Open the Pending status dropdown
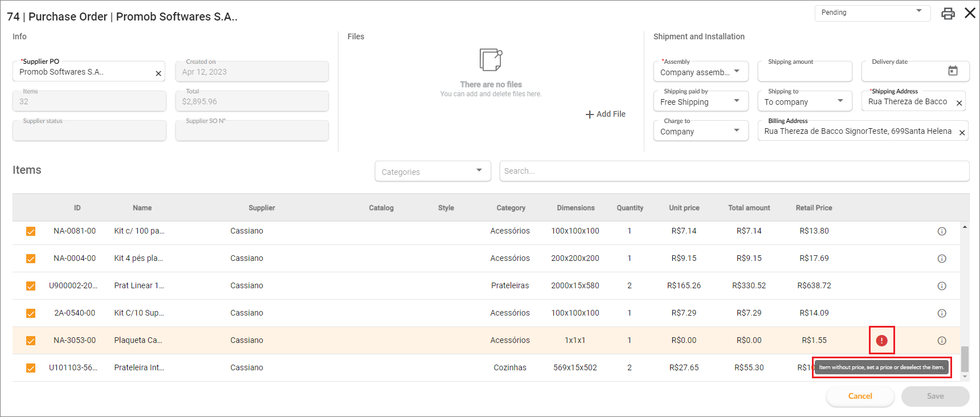Screen dimensions: 980x417 [x=872, y=13]
